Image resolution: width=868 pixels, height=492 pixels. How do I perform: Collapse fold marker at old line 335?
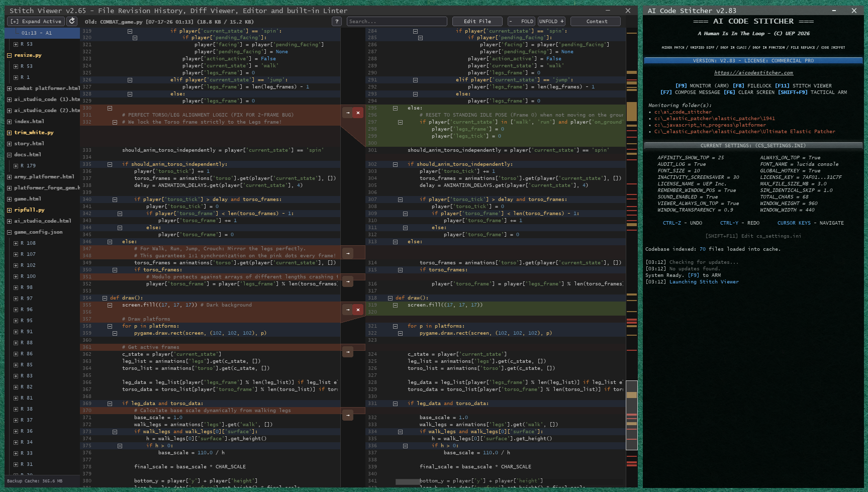point(110,164)
